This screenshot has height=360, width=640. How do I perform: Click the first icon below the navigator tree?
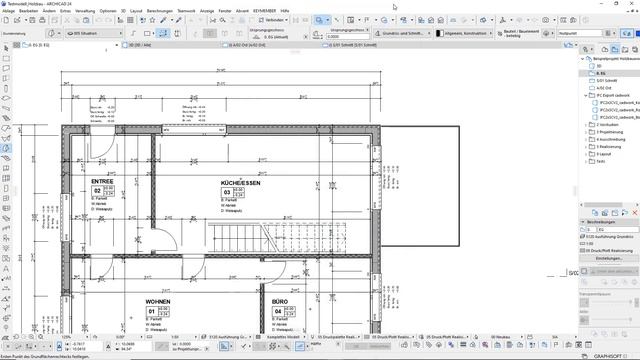(x=595, y=213)
